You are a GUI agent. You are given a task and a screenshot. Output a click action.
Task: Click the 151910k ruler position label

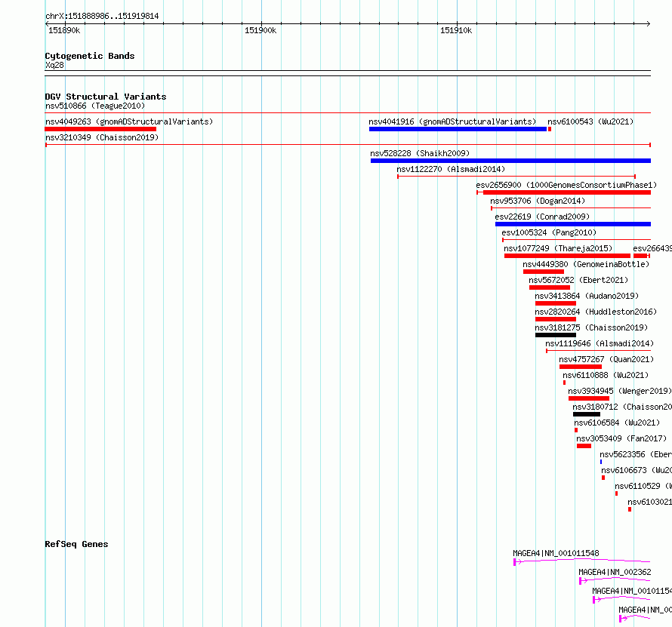456,30
